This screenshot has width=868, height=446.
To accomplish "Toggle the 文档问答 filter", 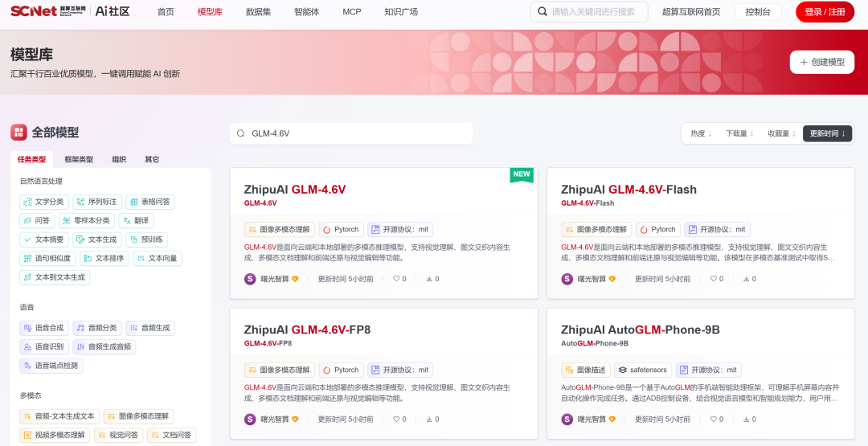I will pos(172,436).
